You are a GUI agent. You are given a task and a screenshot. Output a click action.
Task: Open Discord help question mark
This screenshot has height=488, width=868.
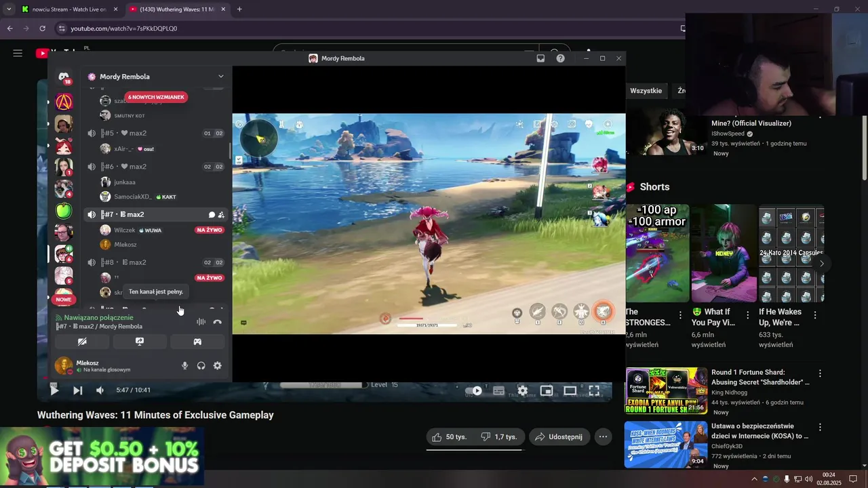point(560,58)
